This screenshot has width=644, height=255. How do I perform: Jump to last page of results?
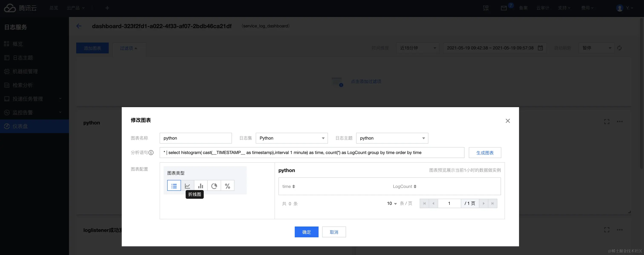pos(493,204)
